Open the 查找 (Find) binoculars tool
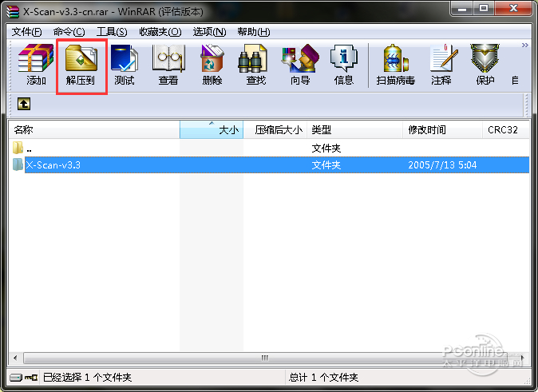 click(256, 65)
